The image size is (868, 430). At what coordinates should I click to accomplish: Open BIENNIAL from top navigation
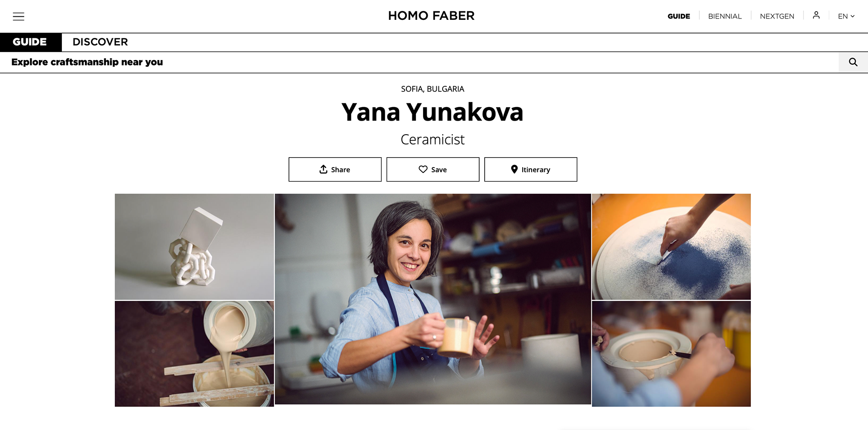coord(725,16)
